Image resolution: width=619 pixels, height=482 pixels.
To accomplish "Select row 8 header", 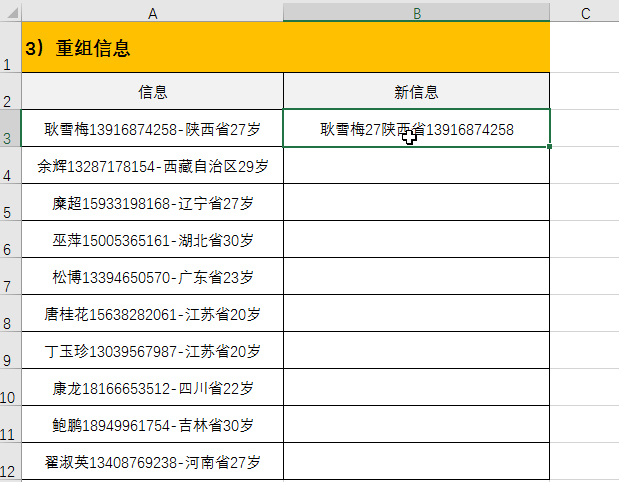I will tap(11, 313).
